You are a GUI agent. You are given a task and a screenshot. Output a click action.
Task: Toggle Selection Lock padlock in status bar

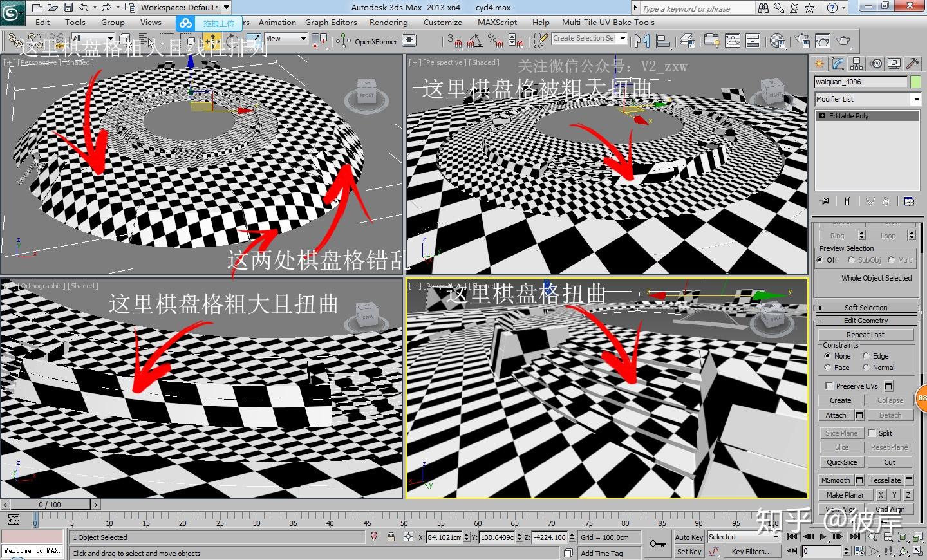(391, 537)
